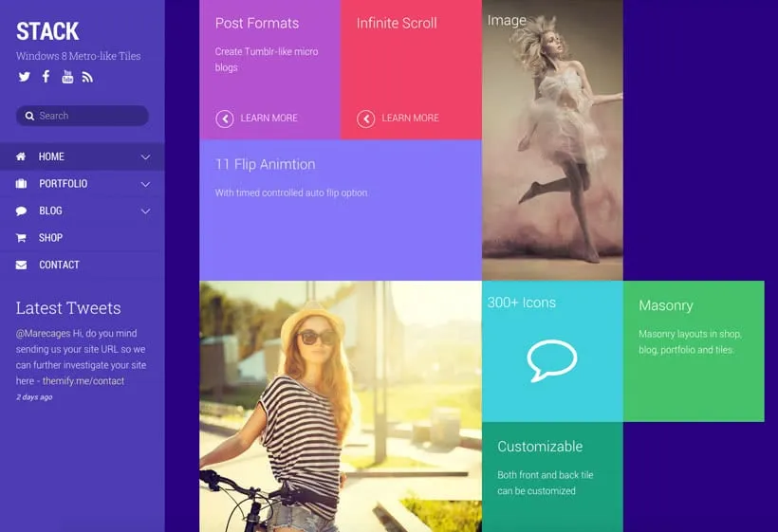Click the STACK site logo
778x532 pixels.
click(x=47, y=31)
